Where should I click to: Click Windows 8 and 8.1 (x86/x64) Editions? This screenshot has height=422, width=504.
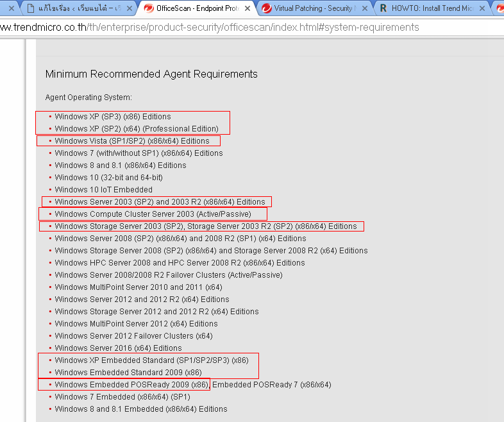click(x=121, y=165)
